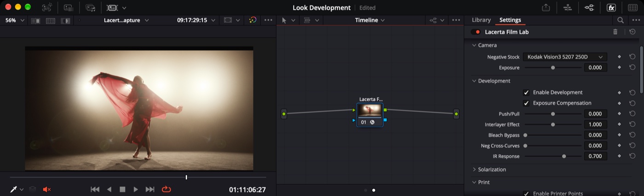Uncheck the Enable Development checkbox
The width and height of the screenshot is (644, 196).
(x=526, y=92)
